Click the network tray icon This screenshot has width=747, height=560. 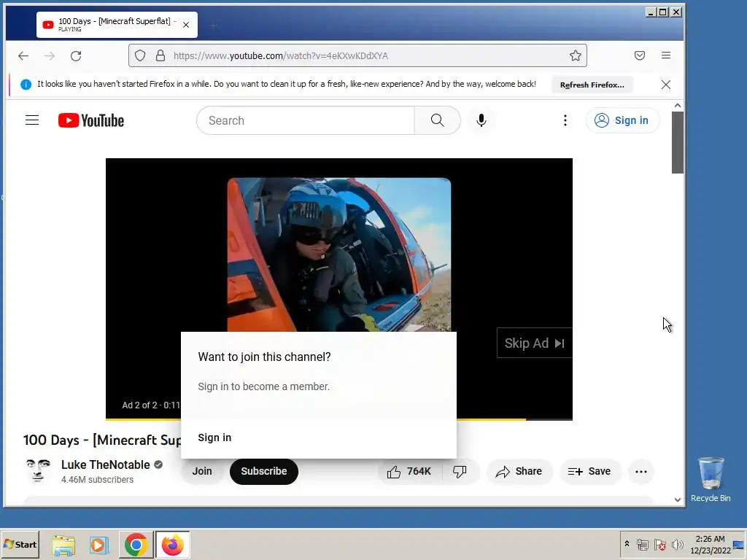pos(642,544)
